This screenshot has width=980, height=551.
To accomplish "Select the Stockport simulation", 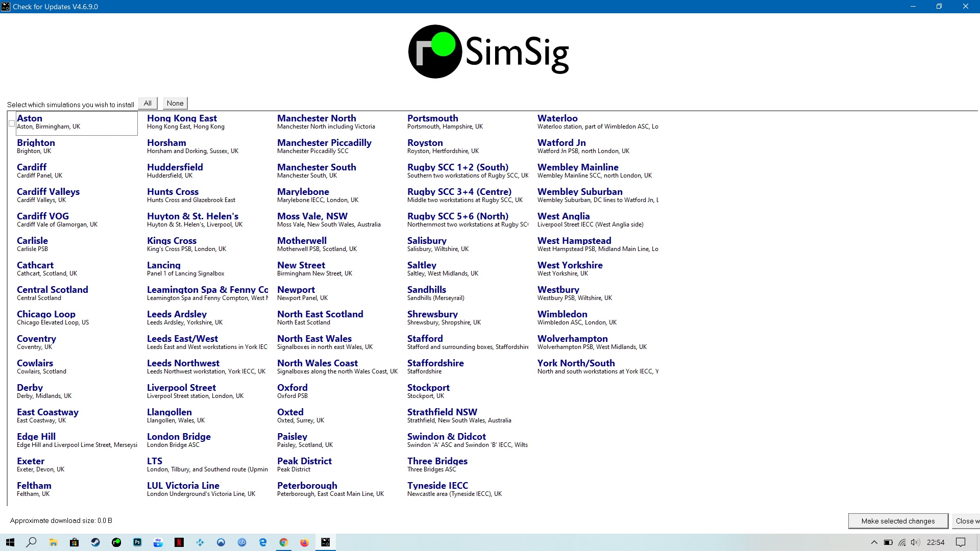I will pos(428,391).
